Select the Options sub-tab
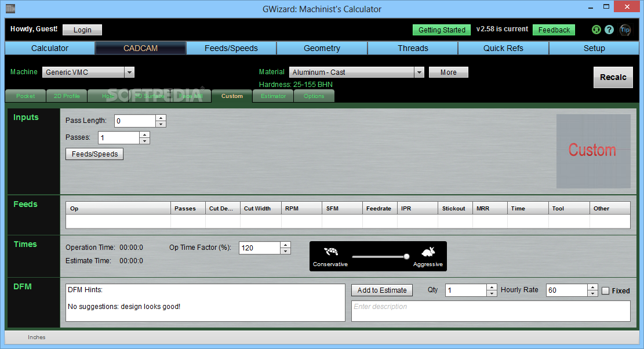The height and width of the screenshot is (349, 644). coord(314,96)
